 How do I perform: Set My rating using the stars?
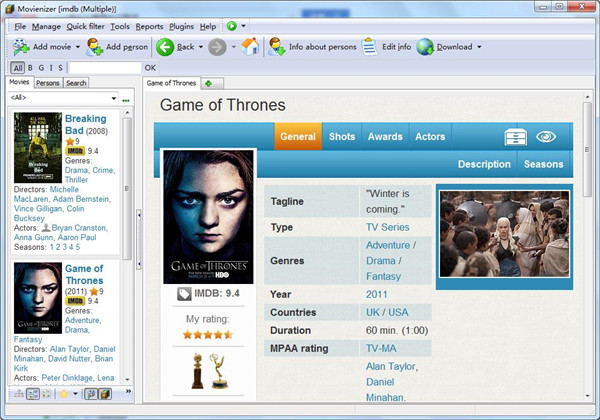208,335
